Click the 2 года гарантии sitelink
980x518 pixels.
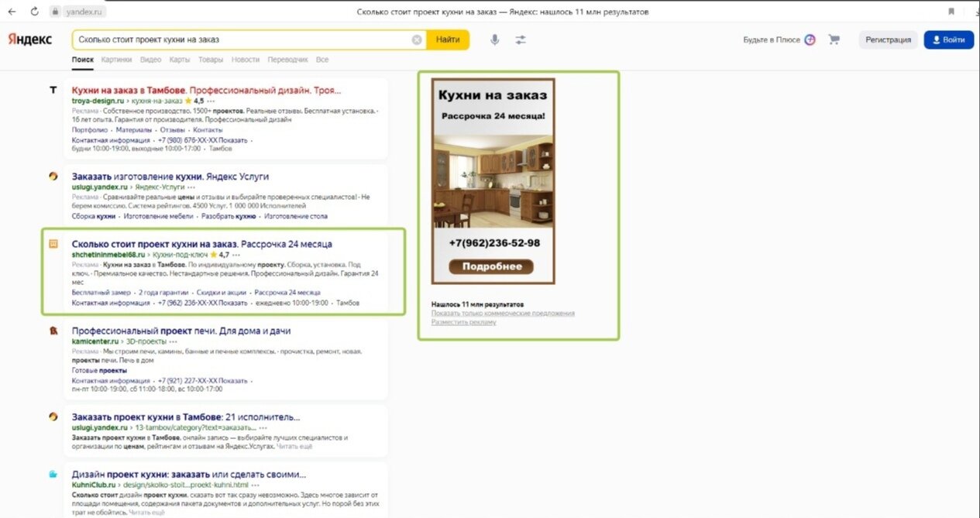coord(163,293)
